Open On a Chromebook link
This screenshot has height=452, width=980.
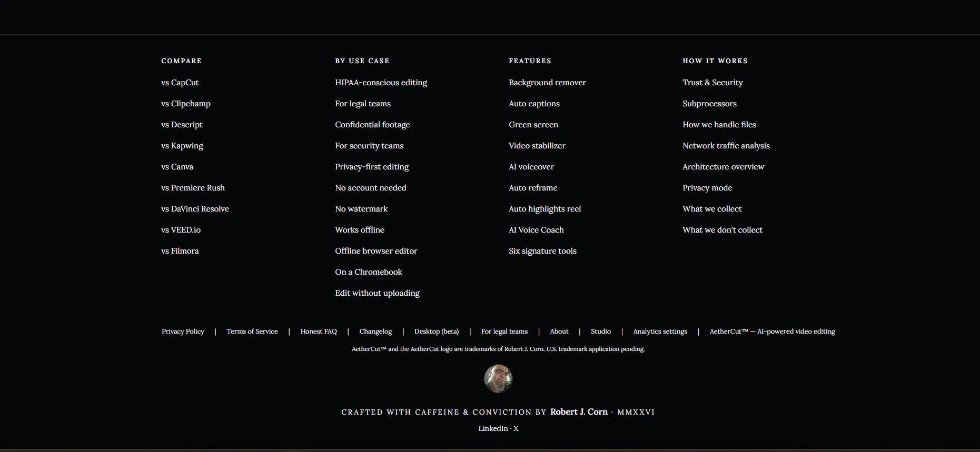[369, 272]
